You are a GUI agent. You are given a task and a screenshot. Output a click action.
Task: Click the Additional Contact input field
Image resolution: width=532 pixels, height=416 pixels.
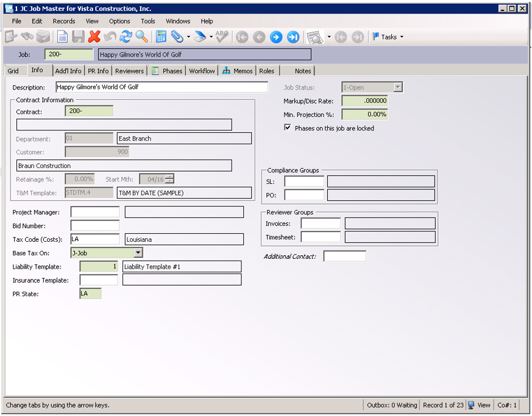[x=344, y=256]
